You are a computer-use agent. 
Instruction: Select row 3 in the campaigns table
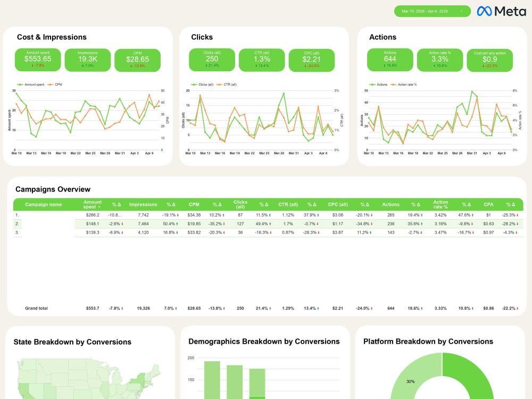point(268,232)
